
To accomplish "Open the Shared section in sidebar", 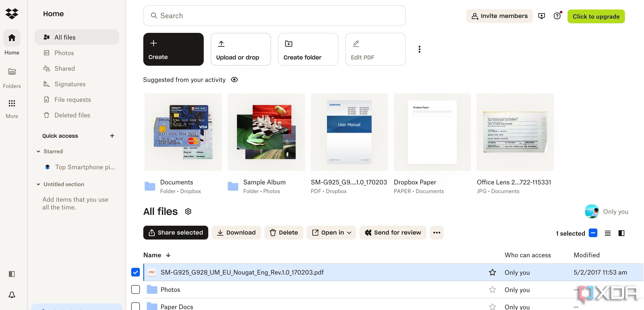I will click(x=65, y=68).
